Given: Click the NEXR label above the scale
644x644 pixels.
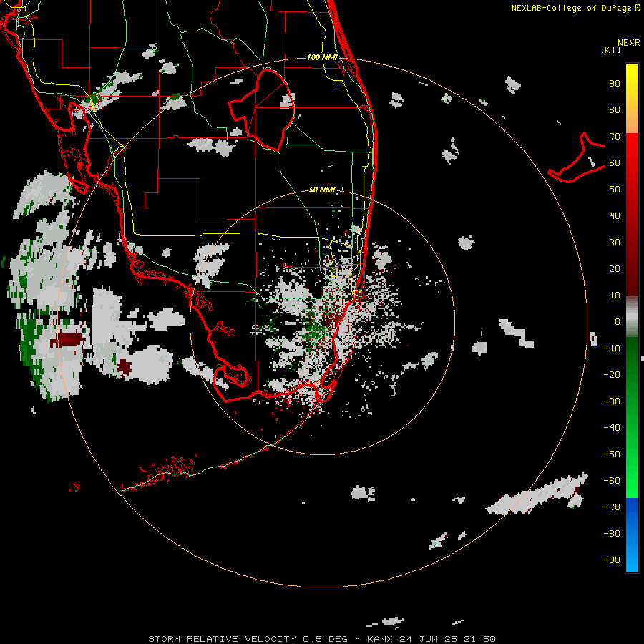Looking at the screenshot, I should (628, 43).
